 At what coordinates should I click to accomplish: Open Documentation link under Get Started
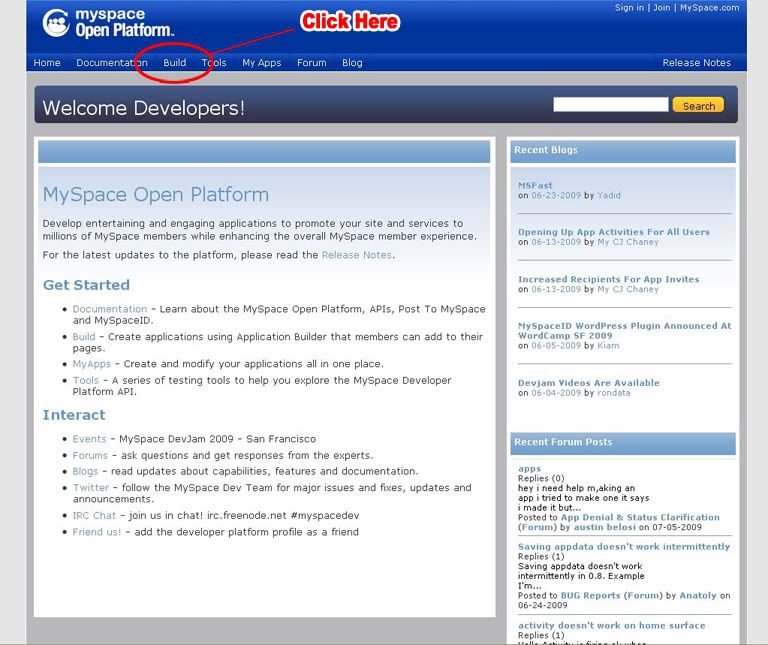110,309
